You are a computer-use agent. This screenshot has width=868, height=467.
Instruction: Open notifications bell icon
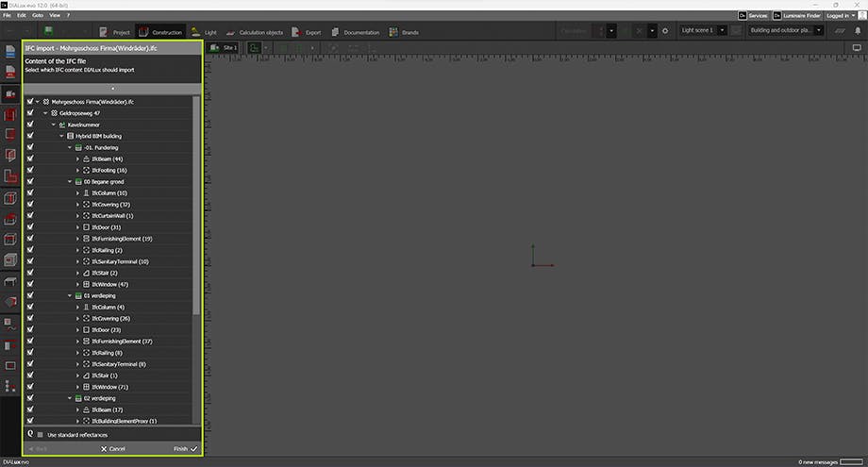point(858,31)
